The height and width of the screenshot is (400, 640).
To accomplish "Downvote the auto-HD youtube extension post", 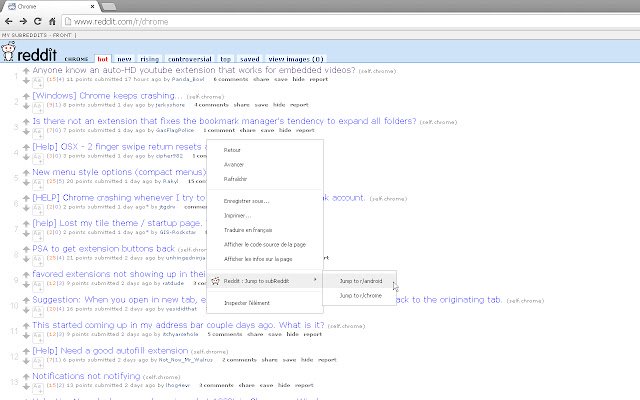I will [26, 81].
